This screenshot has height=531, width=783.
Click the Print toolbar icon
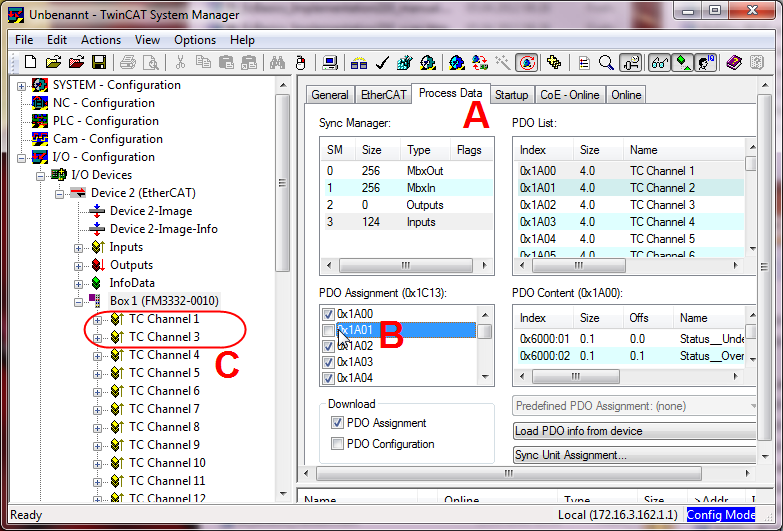[x=128, y=62]
